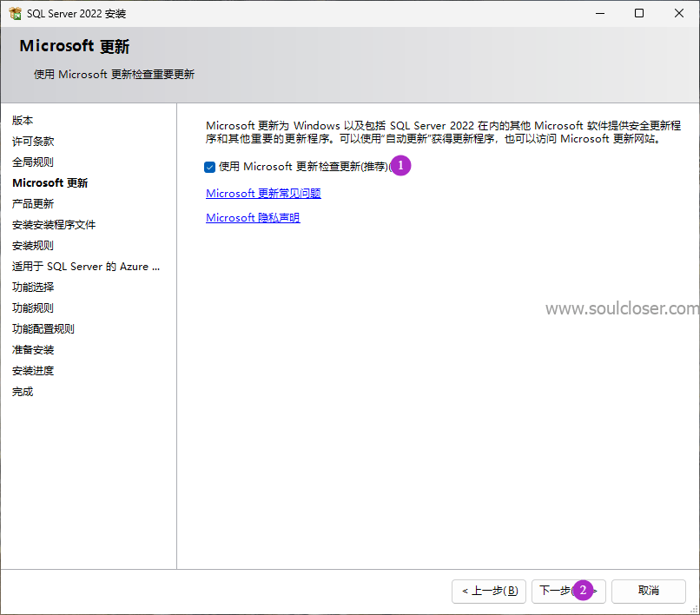The image size is (700, 615).
Task: Click the window resize grip corner
Action: [x=694, y=609]
